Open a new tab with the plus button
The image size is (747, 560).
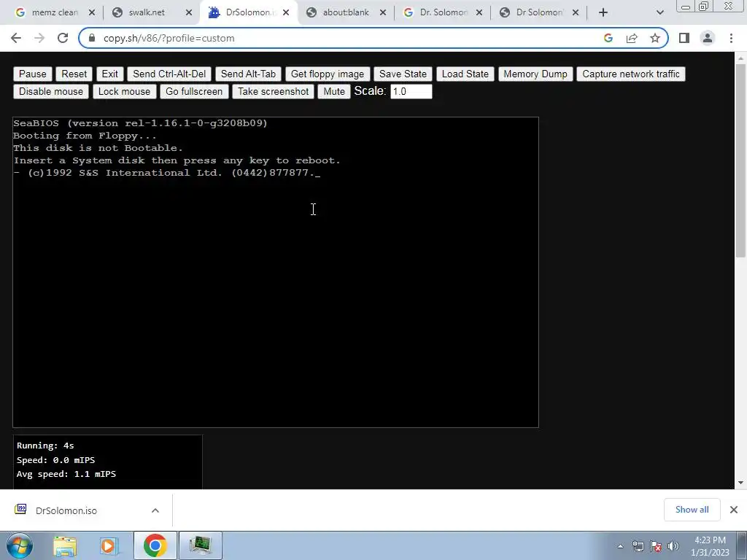click(603, 12)
